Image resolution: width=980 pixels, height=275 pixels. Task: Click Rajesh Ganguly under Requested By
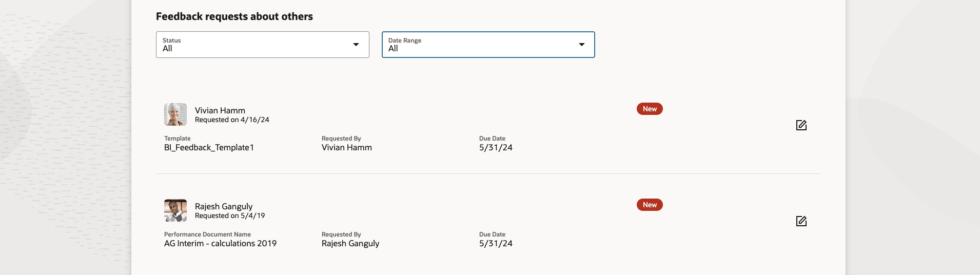pos(350,244)
